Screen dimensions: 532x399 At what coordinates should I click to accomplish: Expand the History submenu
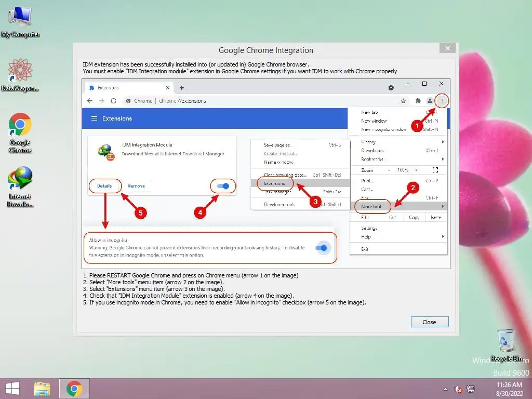[398, 142]
